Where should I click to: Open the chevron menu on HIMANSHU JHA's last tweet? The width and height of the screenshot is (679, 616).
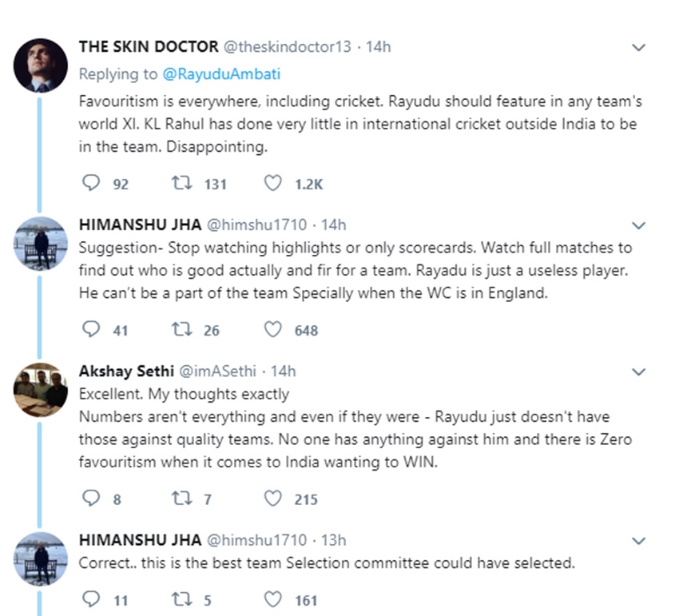click(x=638, y=539)
